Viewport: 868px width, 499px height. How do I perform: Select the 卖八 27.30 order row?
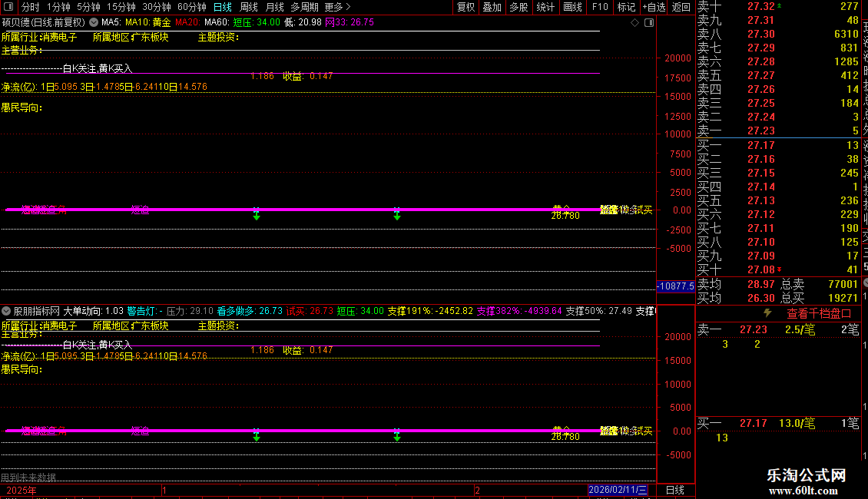(778, 34)
